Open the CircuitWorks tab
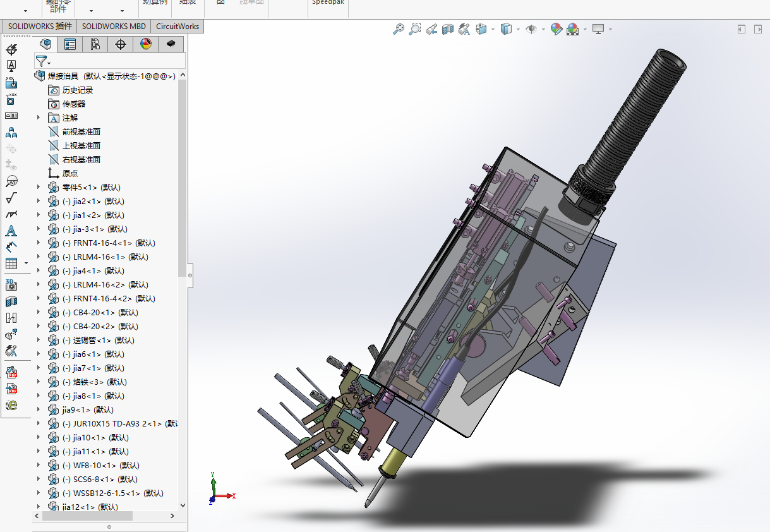The width and height of the screenshot is (770, 532). [177, 27]
